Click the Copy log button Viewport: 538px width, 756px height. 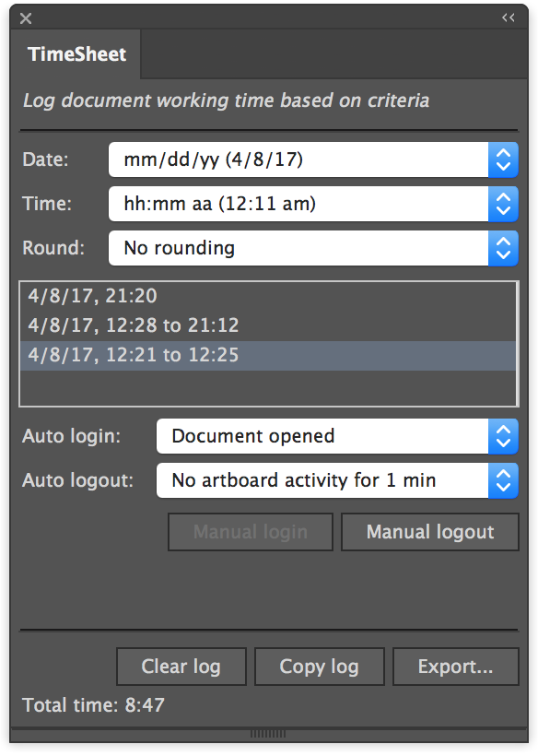click(x=320, y=667)
